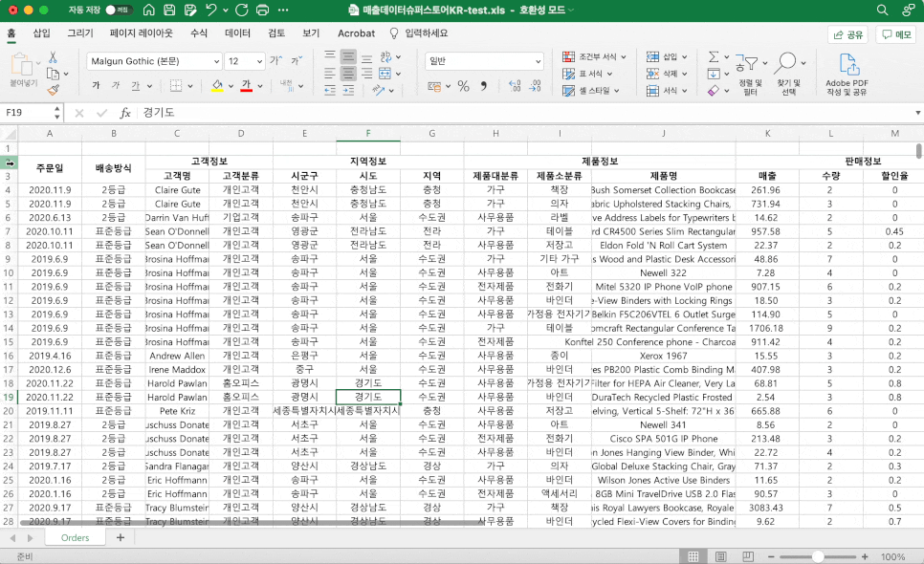
Task: Click the Clear eraser icon
Action: tap(713, 91)
